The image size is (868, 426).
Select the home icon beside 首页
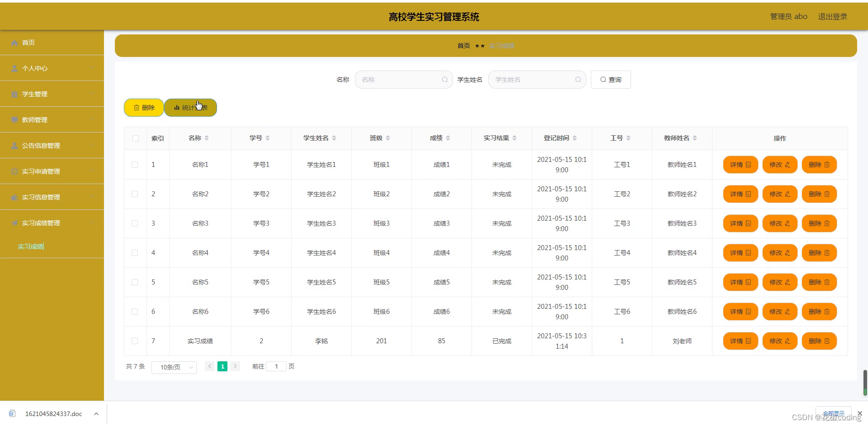coord(14,43)
